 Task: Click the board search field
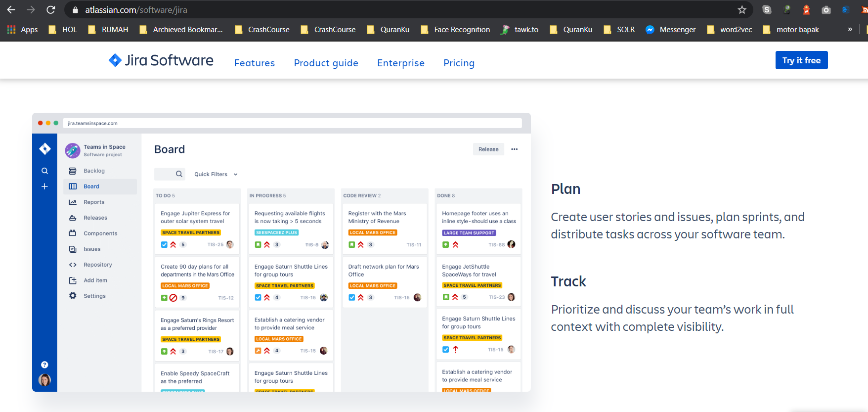pos(171,174)
